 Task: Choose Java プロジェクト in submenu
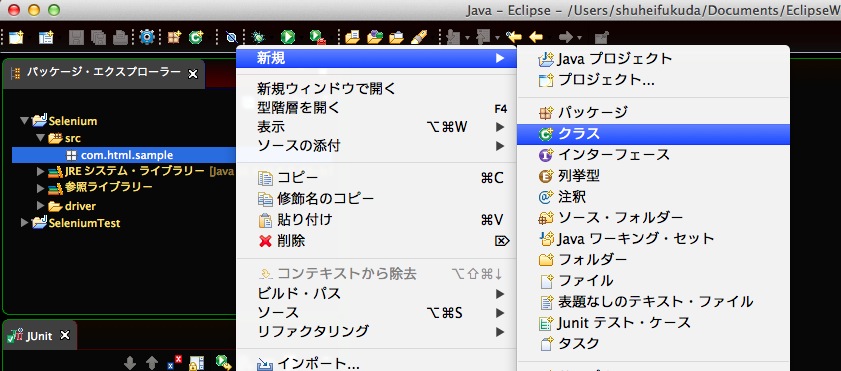click(653, 58)
